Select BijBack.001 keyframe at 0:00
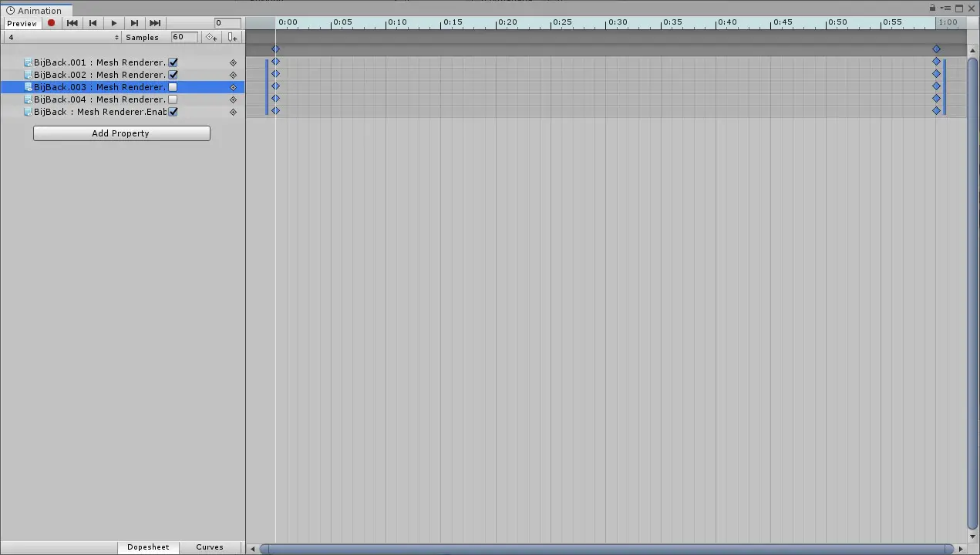The width and height of the screenshot is (980, 555). click(x=276, y=62)
